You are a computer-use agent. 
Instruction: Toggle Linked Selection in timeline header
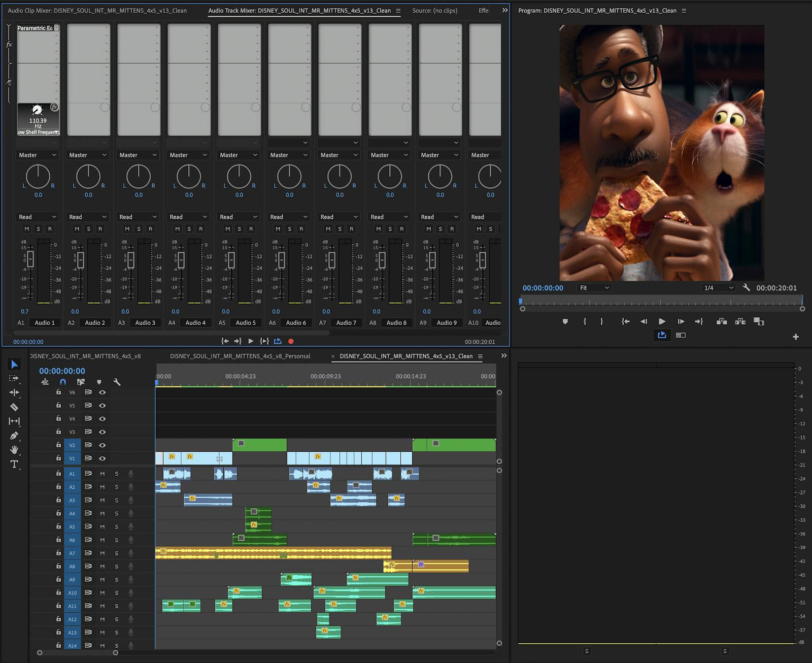tap(81, 382)
